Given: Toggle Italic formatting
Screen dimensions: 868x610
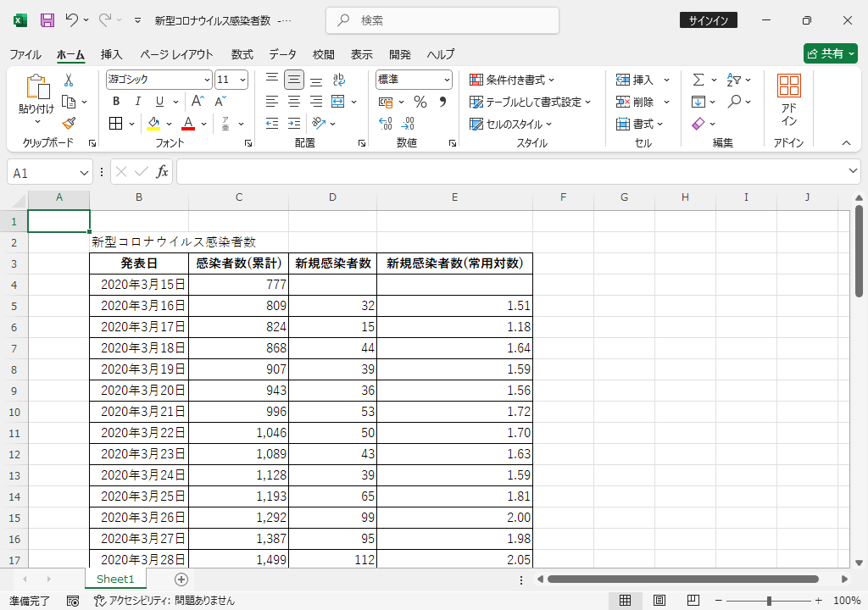Looking at the screenshot, I should coord(138,102).
